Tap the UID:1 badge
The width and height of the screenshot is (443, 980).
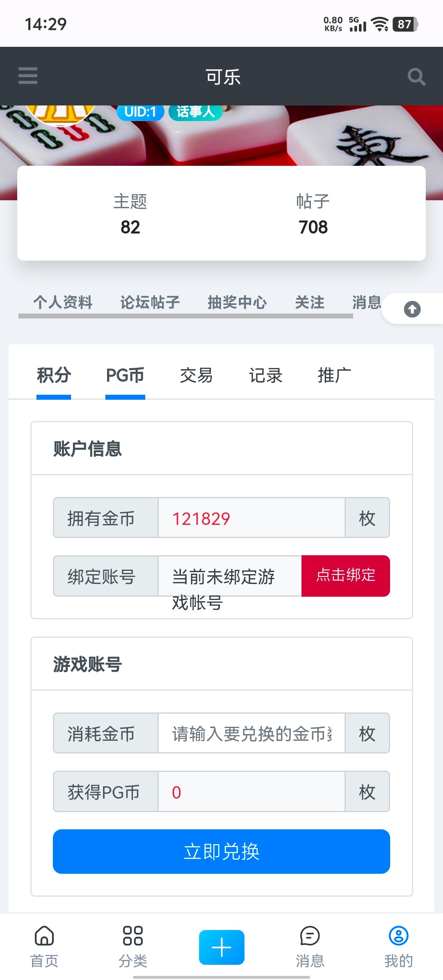140,112
